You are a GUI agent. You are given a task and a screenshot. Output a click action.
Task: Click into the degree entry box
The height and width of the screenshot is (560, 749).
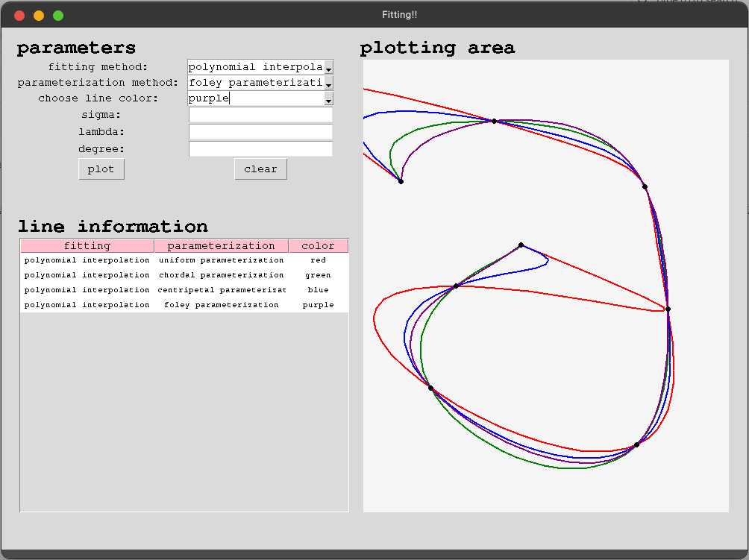(x=260, y=149)
